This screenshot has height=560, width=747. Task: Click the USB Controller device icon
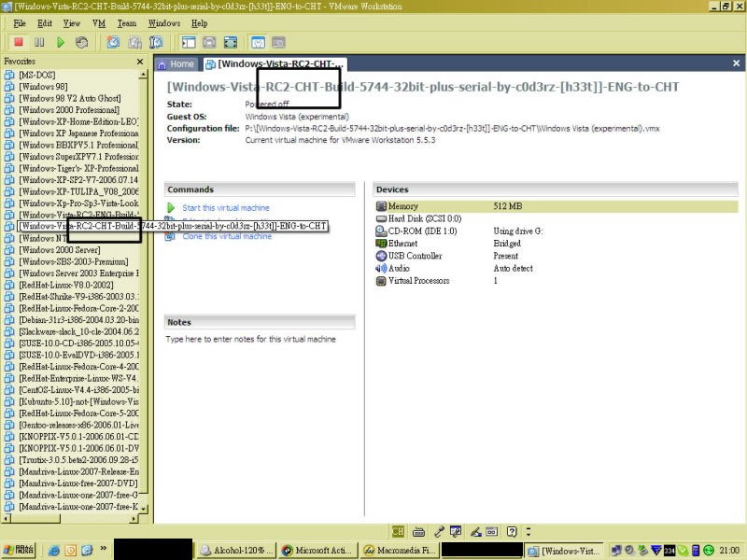[381, 256]
